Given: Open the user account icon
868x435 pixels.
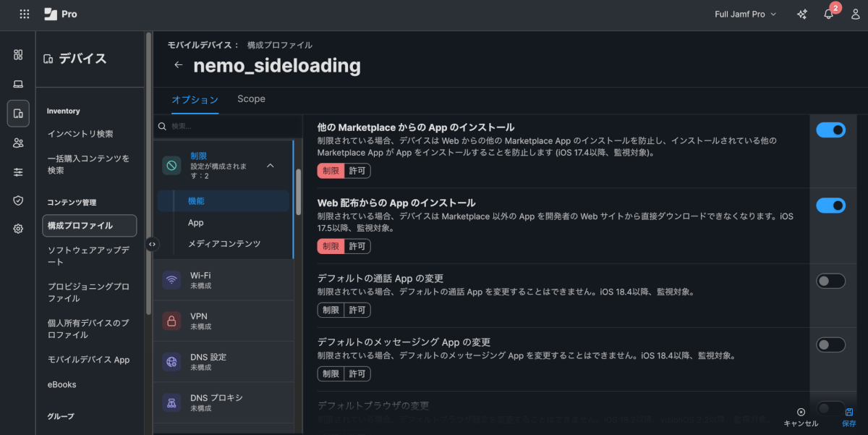Looking at the screenshot, I should pyautogui.click(x=856, y=14).
